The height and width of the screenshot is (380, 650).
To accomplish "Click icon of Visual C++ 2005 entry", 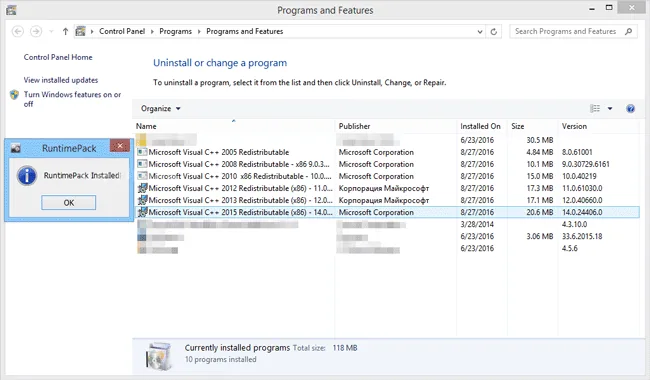I will [x=142, y=152].
